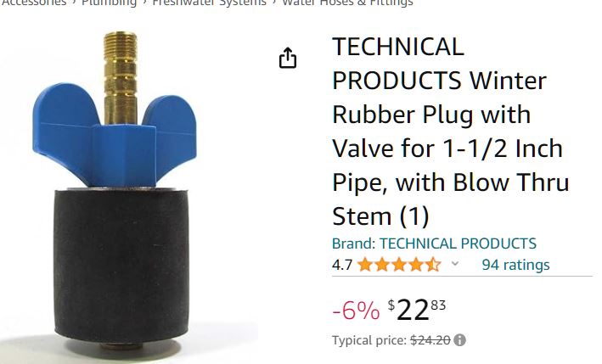The width and height of the screenshot is (602, 364).
Task: Click the -6% discount label
Action: tap(356, 311)
